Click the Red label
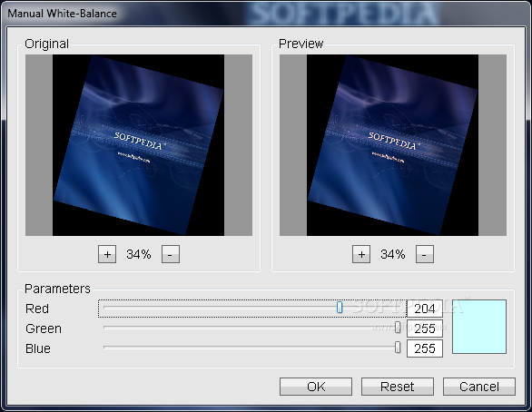 [37, 309]
